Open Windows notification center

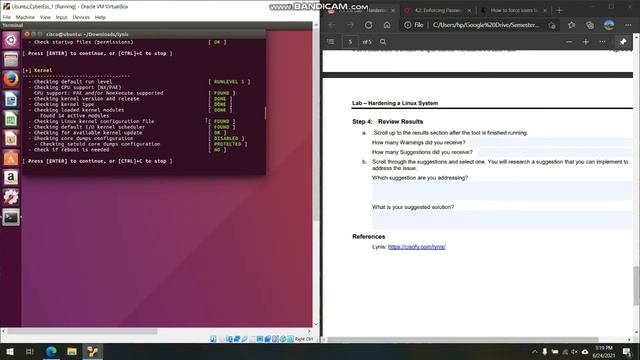[627, 351]
